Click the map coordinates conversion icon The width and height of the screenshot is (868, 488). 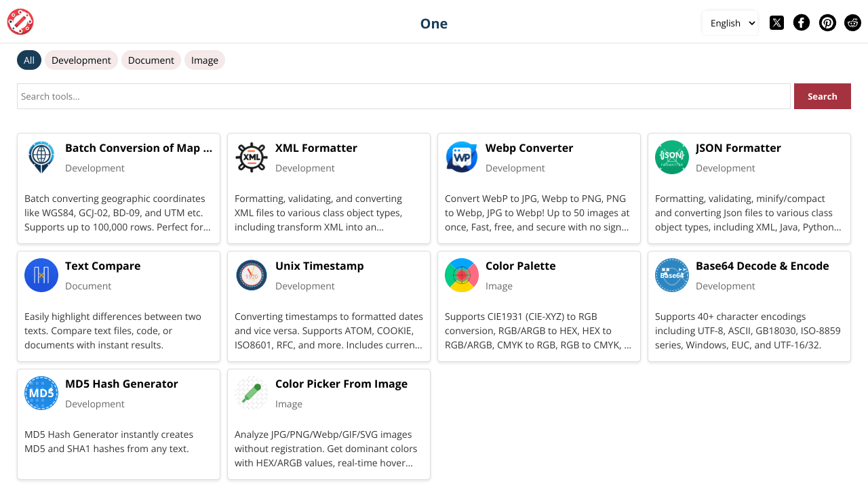pyautogui.click(x=41, y=157)
